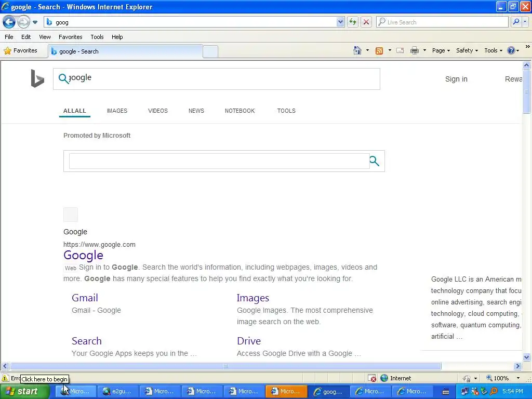532x399 pixels.
Task: Click the browser Forward arrow button
Action: click(23, 22)
